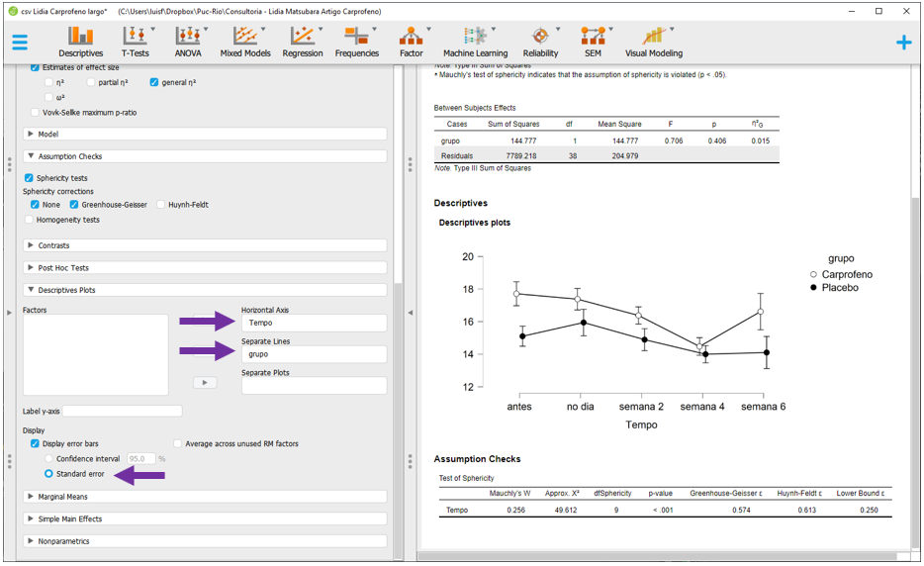Viewport: 924px width, 566px height.
Task: Select the Regression analysis icon
Action: click(302, 41)
